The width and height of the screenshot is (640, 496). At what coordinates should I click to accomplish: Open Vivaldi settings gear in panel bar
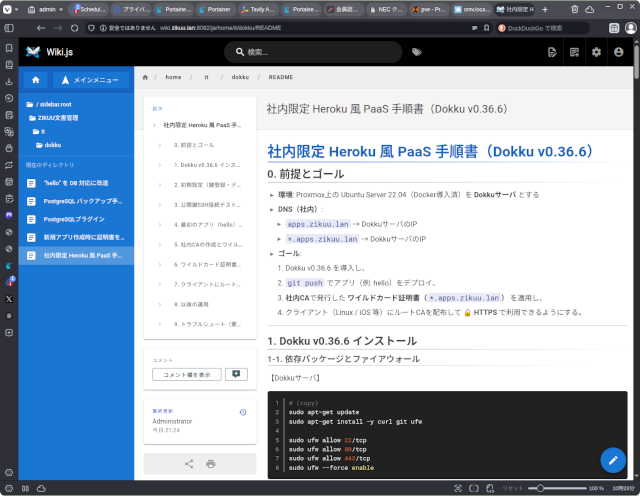(9, 472)
